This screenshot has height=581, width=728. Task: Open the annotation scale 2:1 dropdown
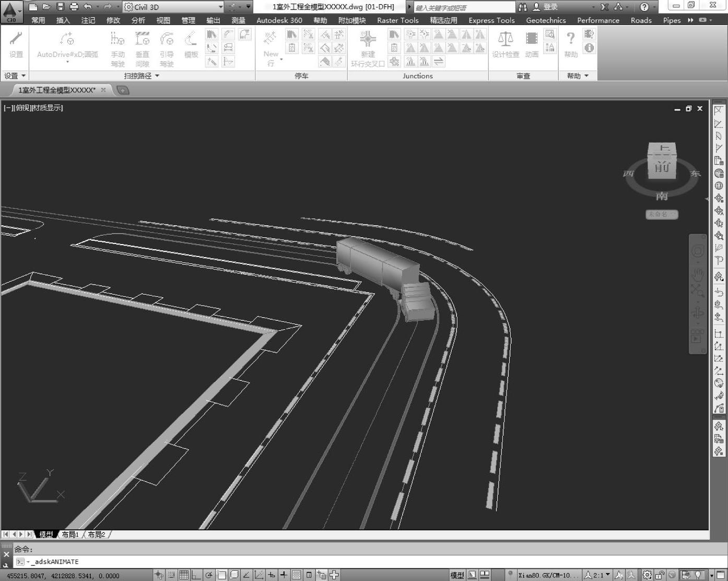coord(596,575)
